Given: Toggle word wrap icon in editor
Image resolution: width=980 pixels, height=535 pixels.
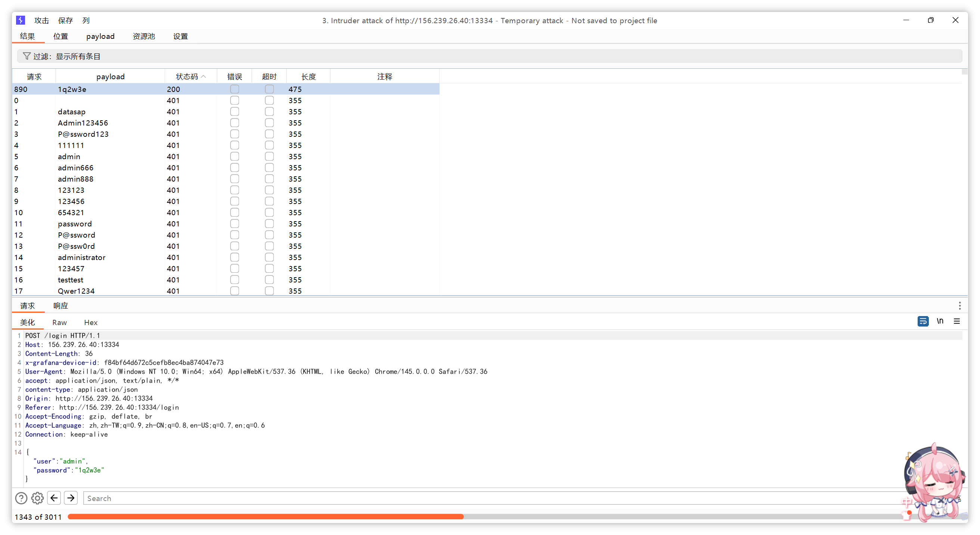Looking at the screenshot, I should click(x=922, y=321).
